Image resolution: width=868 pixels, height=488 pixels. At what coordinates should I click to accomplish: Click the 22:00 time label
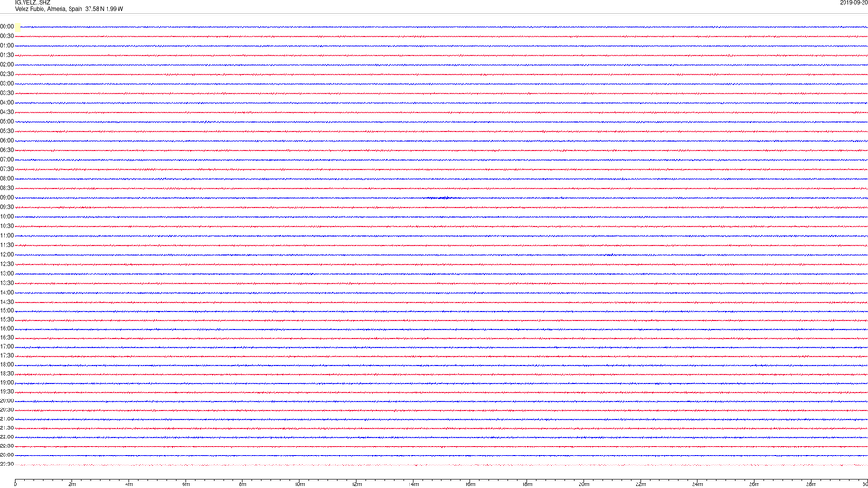(x=6, y=437)
